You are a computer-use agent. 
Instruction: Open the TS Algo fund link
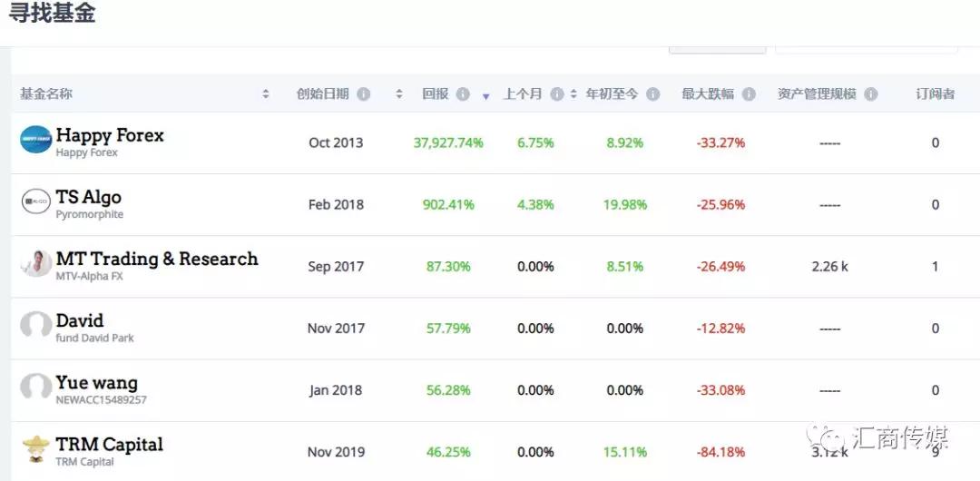[x=89, y=197]
